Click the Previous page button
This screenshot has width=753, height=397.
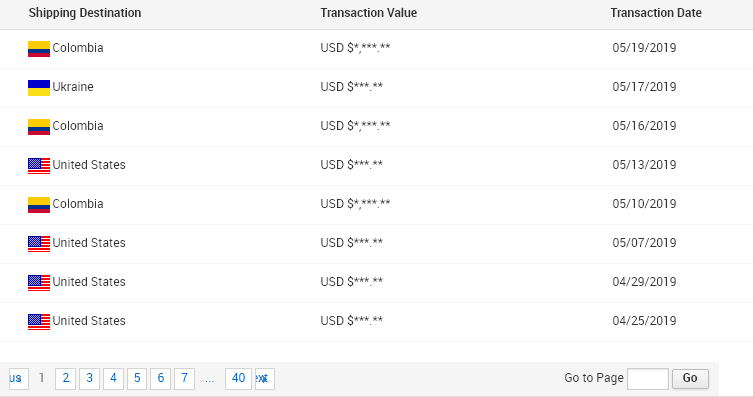pyautogui.click(x=19, y=379)
